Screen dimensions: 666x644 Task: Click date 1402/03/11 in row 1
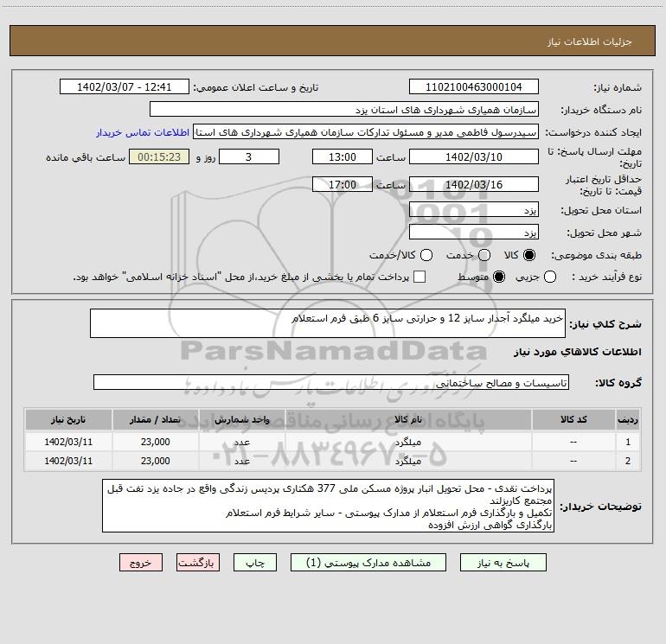pyautogui.click(x=68, y=442)
